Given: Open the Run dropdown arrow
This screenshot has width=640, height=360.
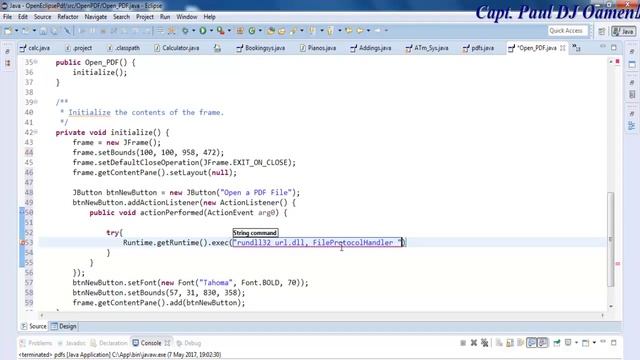Looking at the screenshot, I should pos(211,31).
